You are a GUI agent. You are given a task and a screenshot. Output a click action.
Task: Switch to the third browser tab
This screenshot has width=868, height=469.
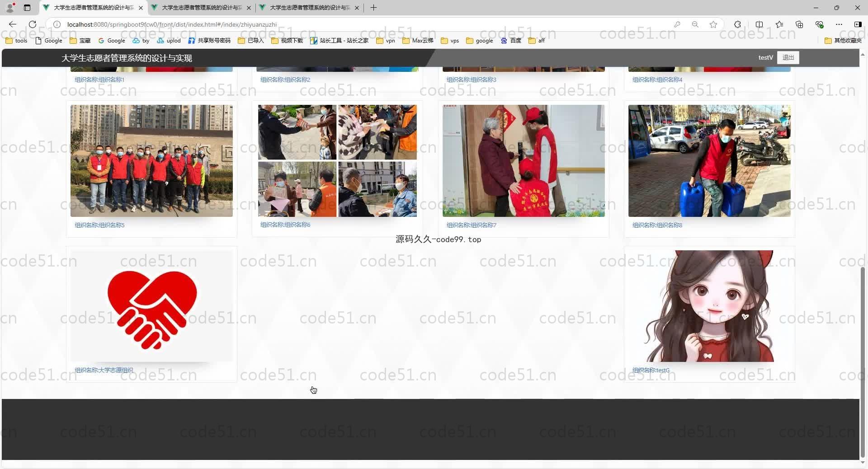click(x=310, y=8)
